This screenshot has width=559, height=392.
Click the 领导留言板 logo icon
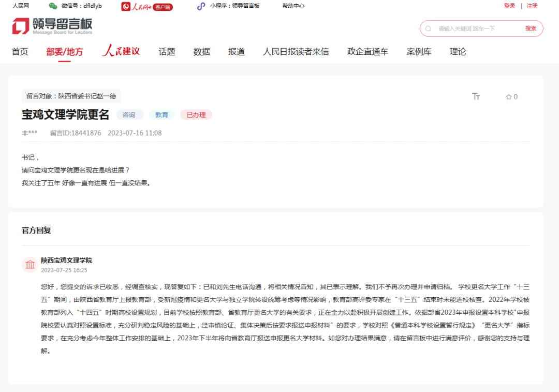pyautogui.click(x=21, y=26)
